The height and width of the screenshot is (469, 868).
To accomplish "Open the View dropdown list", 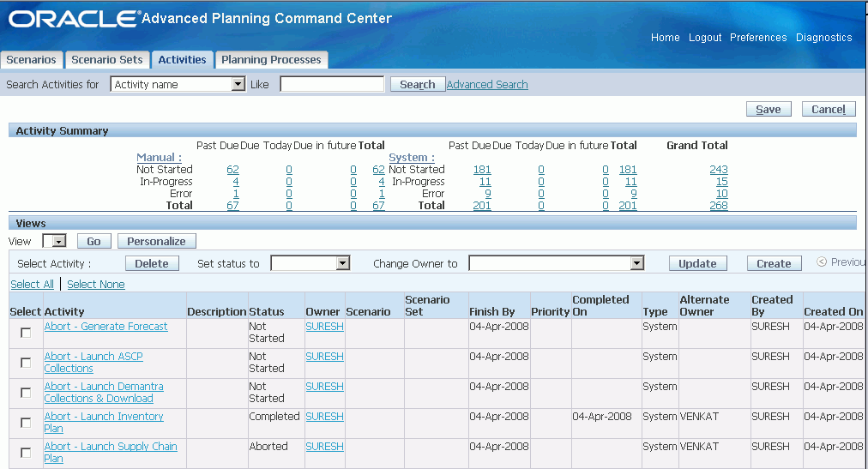I will [54, 241].
